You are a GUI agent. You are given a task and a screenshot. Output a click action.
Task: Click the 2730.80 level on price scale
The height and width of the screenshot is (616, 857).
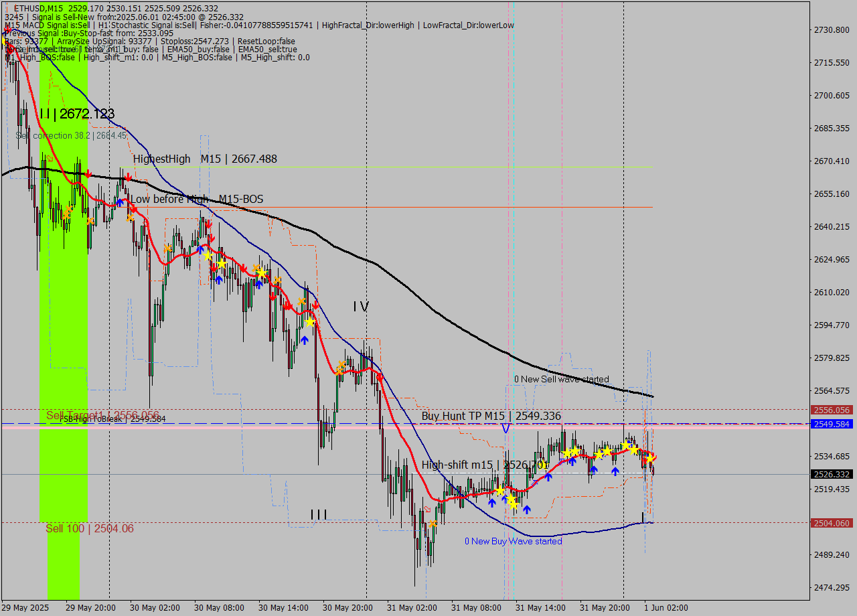point(830,30)
